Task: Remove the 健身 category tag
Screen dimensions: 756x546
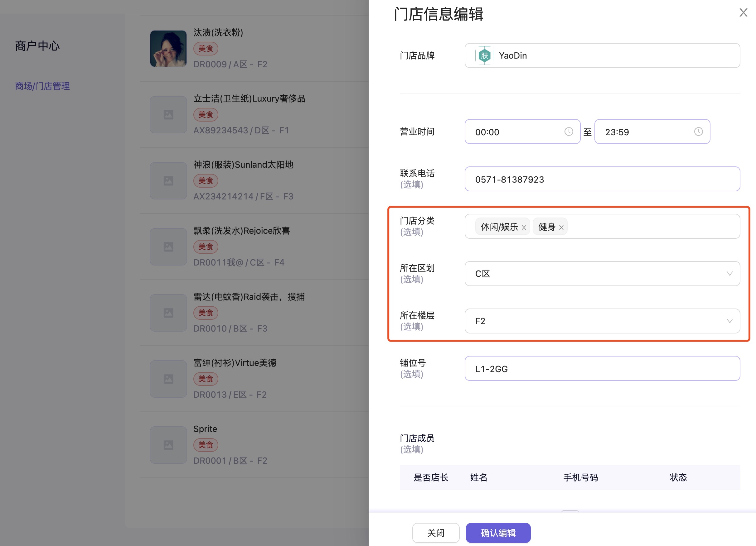Action: coord(561,228)
